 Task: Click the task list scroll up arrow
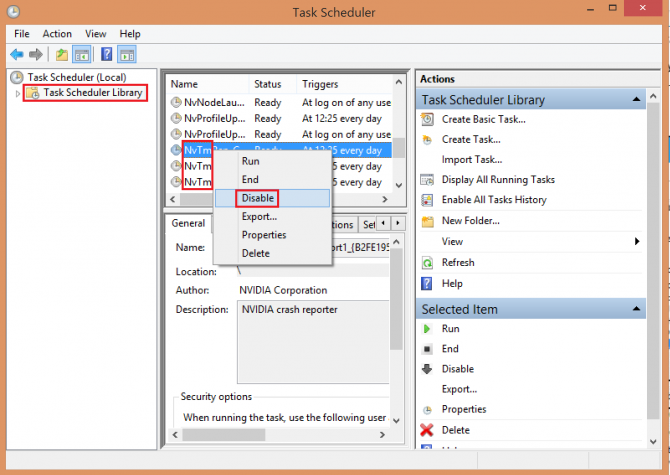[x=399, y=82]
